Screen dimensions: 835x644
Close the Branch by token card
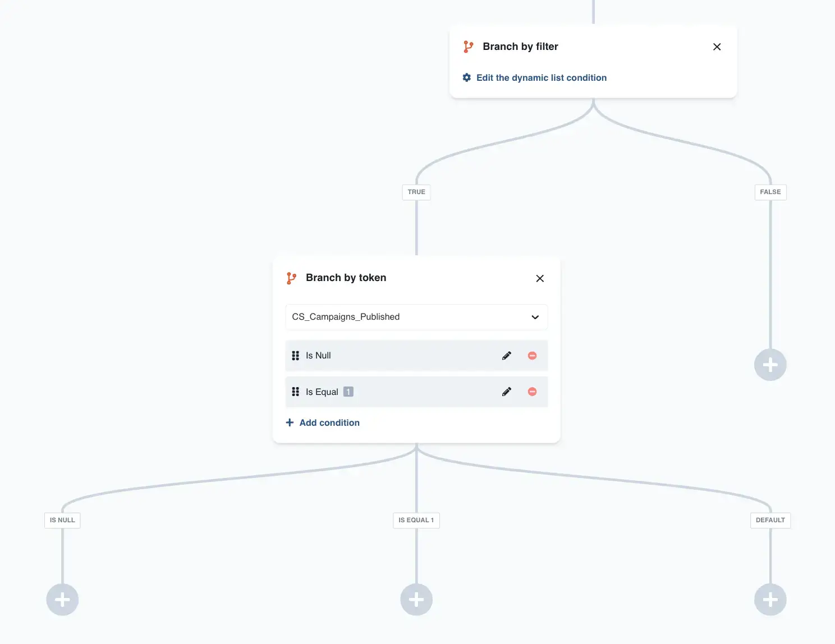tap(540, 278)
